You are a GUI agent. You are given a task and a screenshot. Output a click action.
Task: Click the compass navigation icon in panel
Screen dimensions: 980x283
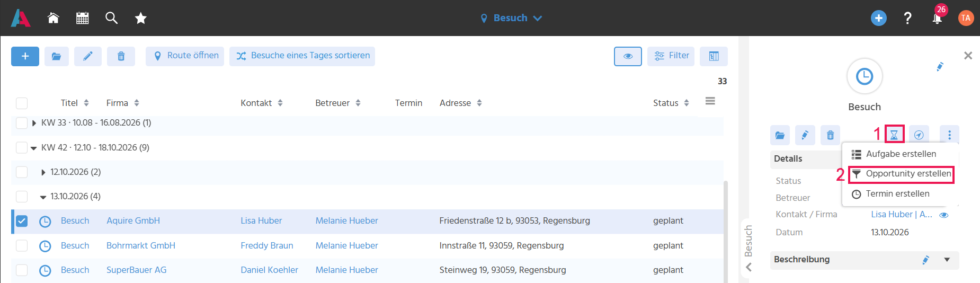919,135
